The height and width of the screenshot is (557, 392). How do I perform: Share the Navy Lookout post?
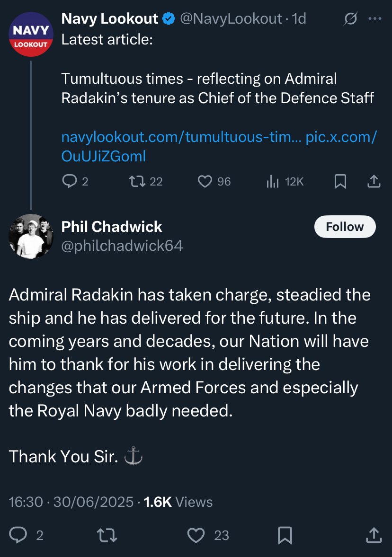[x=373, y=181]
